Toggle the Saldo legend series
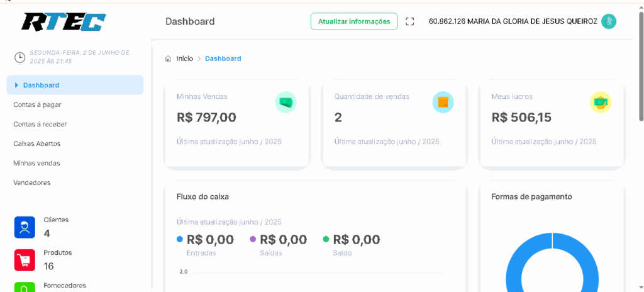This screenshot has height=292, width=644. (x=326, y=239)
